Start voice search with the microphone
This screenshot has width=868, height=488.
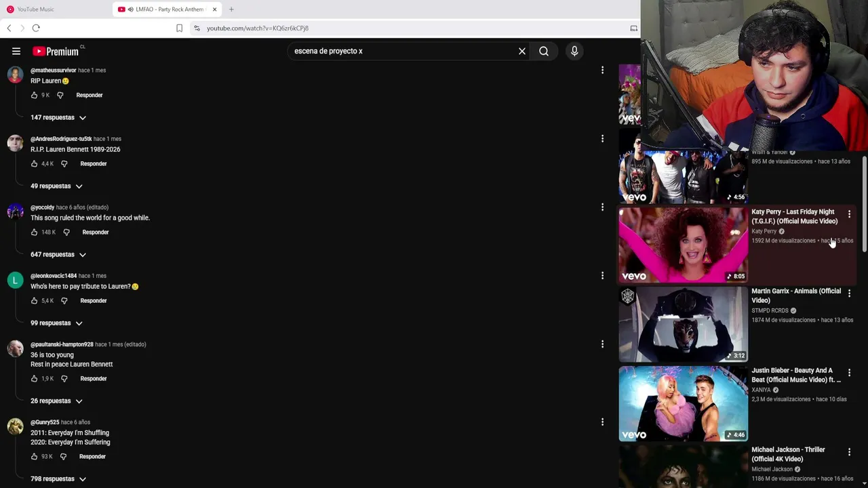(x=574, y=51)
